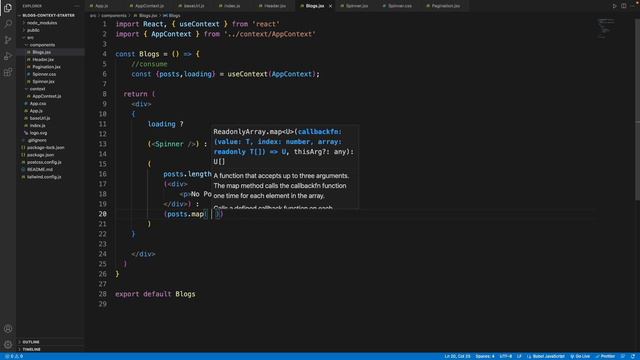Close the Blogs.jsx tab
The image size is (640, 360).
[330, 6]
